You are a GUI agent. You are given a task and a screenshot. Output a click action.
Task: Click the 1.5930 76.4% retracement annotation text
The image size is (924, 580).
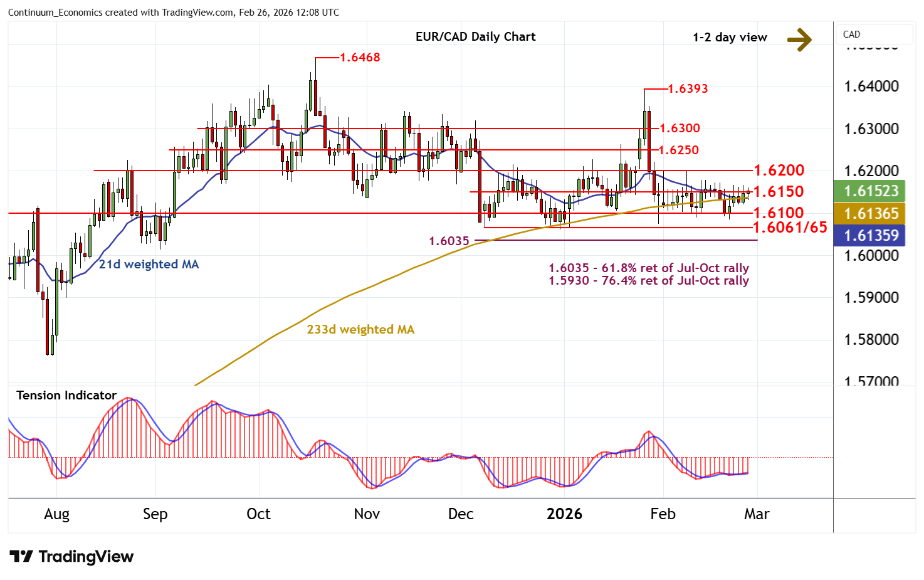[x=649, y=281]
